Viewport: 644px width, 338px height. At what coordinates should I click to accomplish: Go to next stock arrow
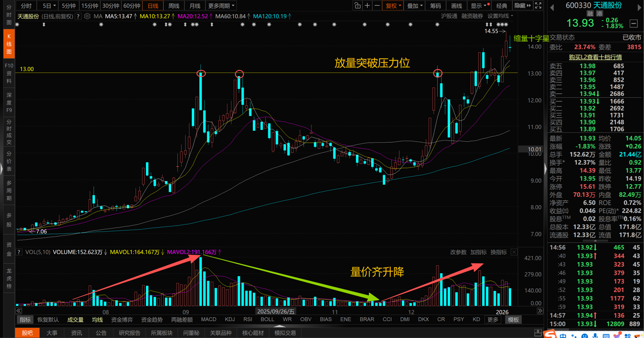pyautogui.click(x=639, y=7)
